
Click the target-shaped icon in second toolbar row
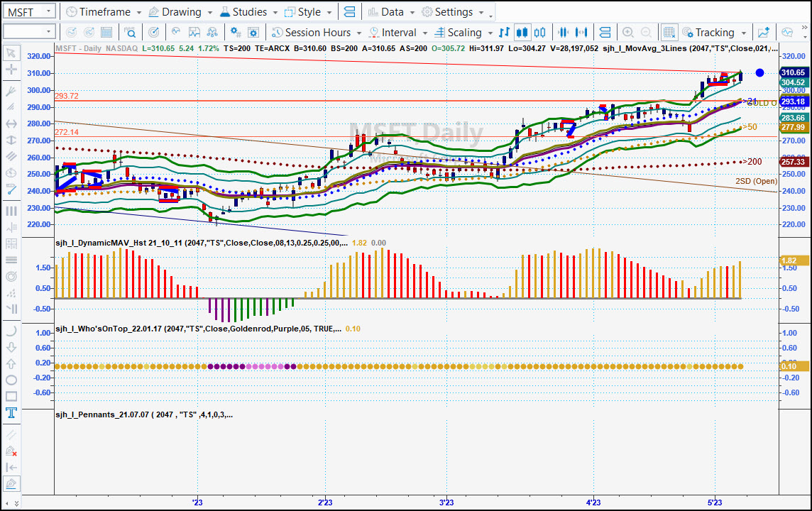154,33
